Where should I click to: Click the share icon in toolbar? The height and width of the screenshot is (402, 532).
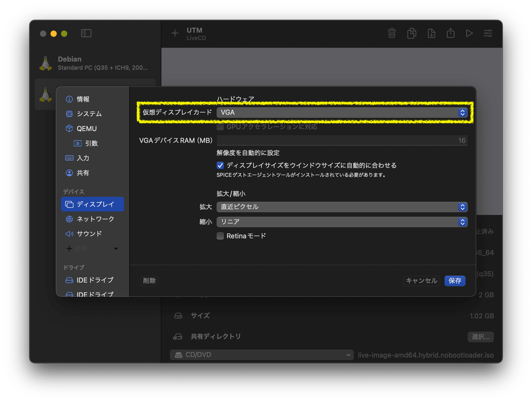coord(451,33)
